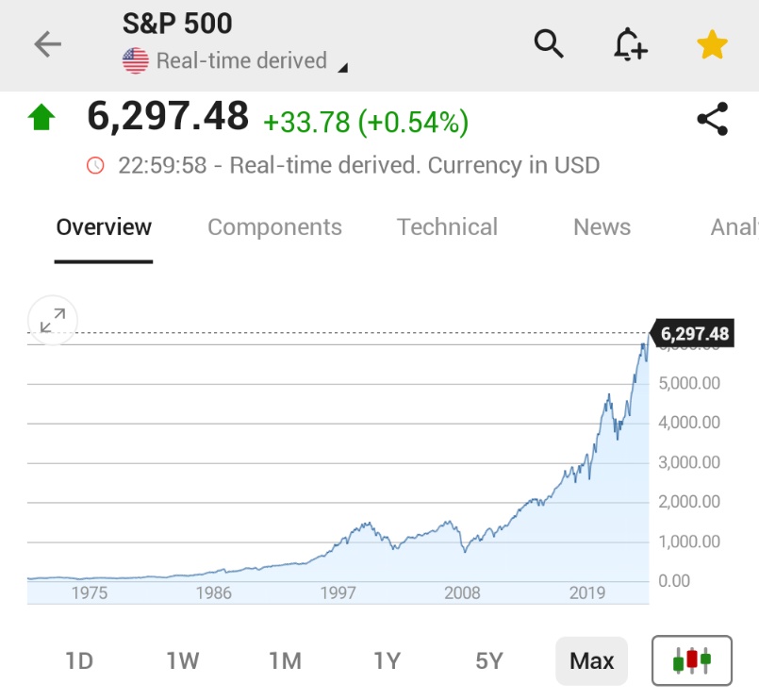This screenshot has height=700, width=759.
Task: Set chart range to 1W
Action: click(x=183, y=660)
